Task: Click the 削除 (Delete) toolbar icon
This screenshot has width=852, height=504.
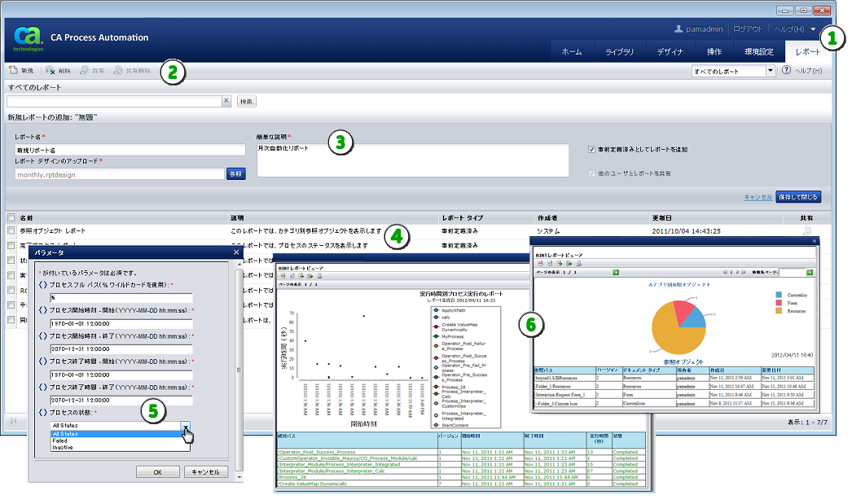Action: (51, 71)
